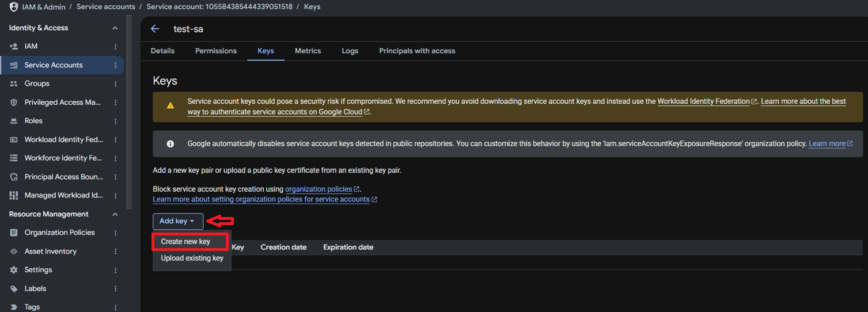This screenshot has height=312, width=868.
Task: Open more options for Groups
Action: 115,83
